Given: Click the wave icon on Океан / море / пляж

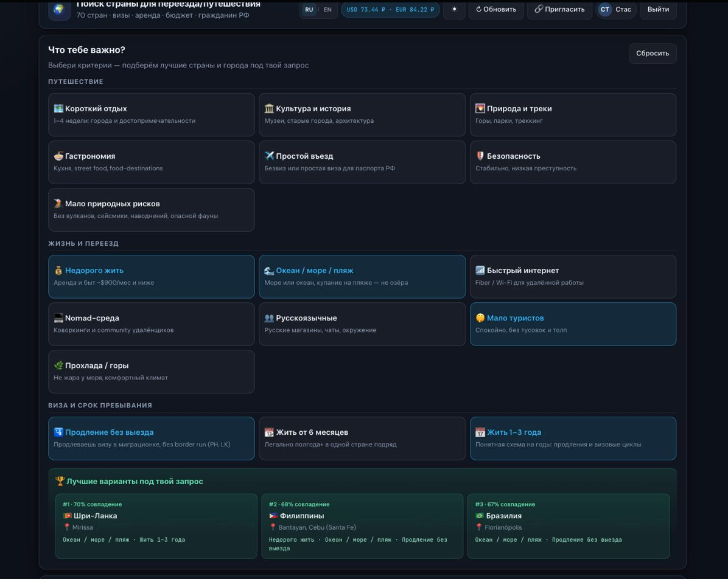Looking at the screenshot, I should 269,271.
